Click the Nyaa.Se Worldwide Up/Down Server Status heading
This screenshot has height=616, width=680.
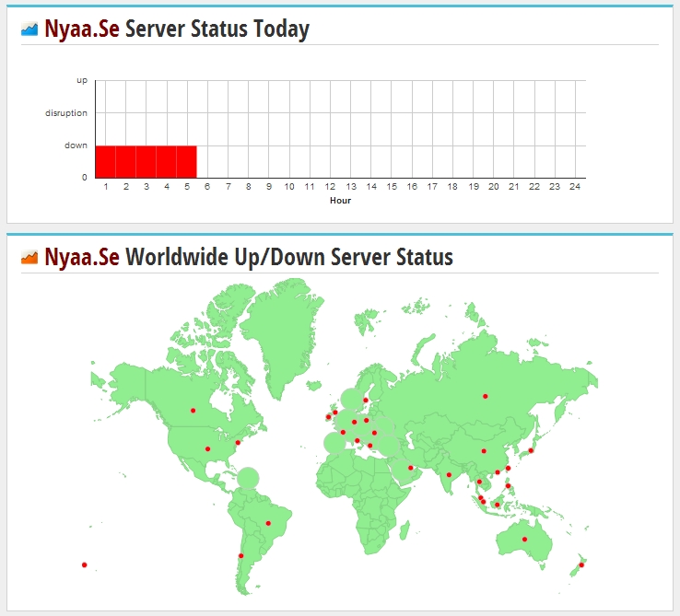tap(249, 257)
